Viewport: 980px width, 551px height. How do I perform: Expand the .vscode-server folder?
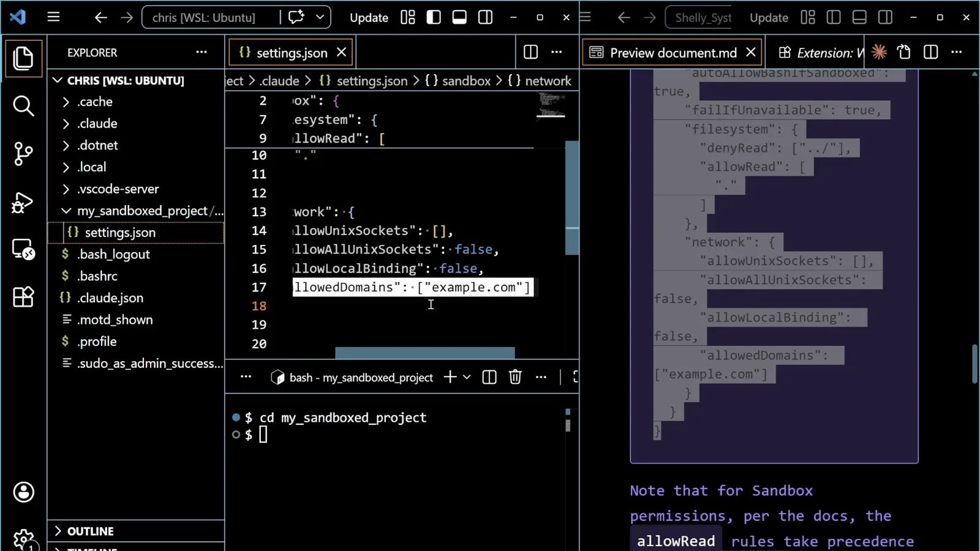136,189
